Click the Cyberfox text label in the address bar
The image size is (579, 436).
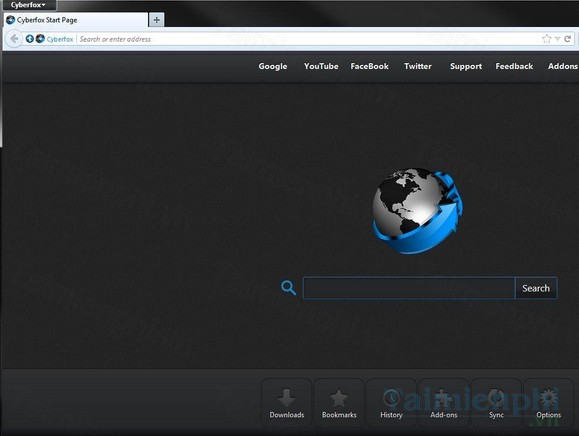60,39
